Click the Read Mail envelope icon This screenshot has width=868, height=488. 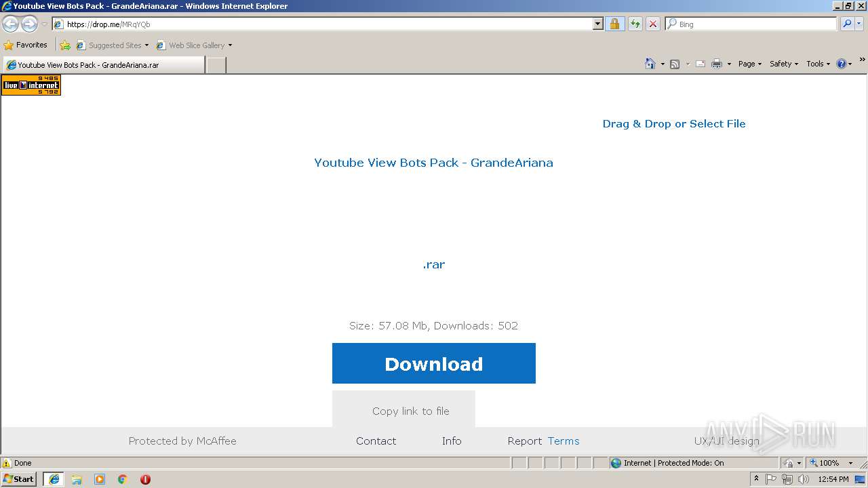click(701, 64)
